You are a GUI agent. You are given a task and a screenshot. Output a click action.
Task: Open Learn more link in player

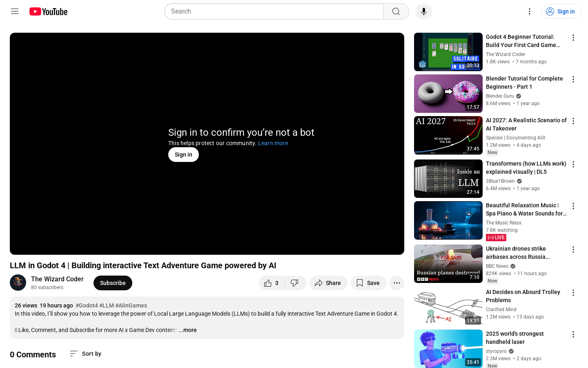click(x=273, y=143)
